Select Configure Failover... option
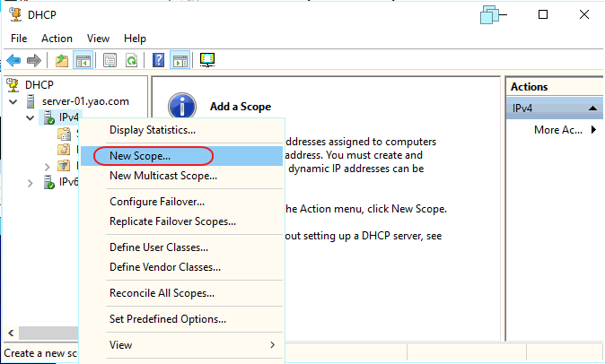Viewport: 605px width, 364px height. click(156, 202)
